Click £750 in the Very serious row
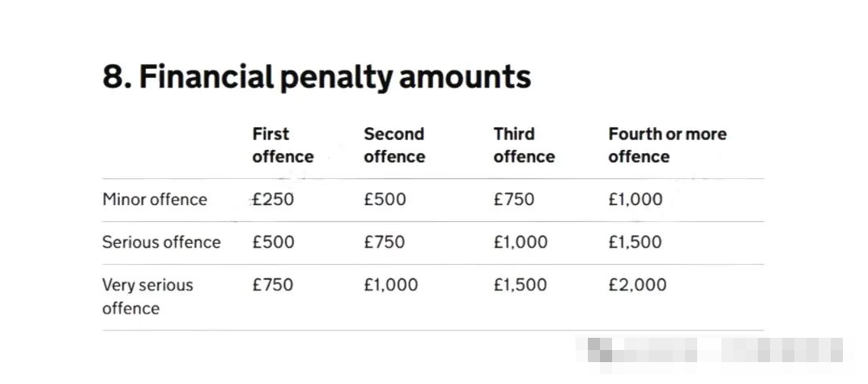 272,285
